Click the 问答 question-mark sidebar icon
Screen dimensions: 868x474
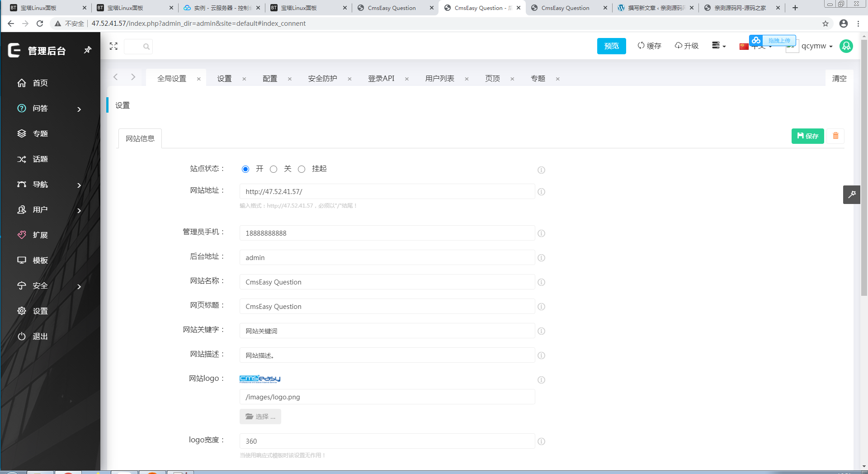(22, 108)
